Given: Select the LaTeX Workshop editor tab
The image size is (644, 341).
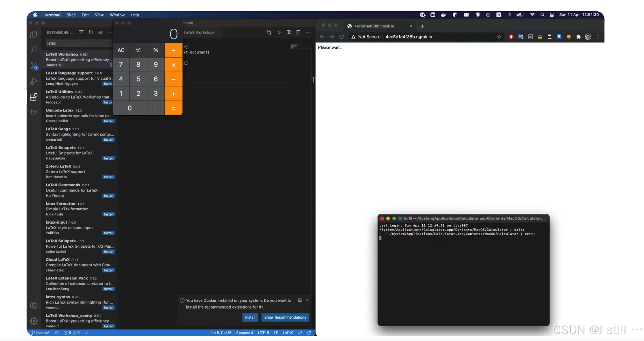Looking at the screenshot, I should tap(199, 32).
